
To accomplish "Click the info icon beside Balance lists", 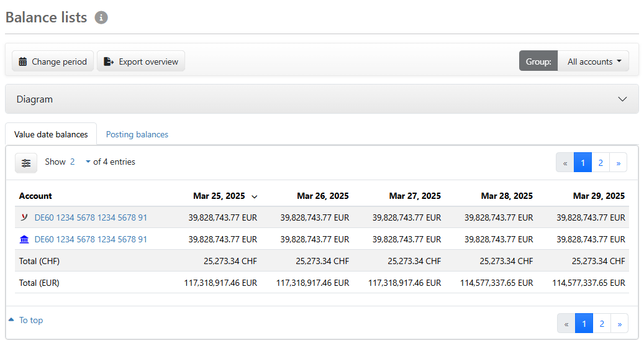I will [x=101, y=18].
